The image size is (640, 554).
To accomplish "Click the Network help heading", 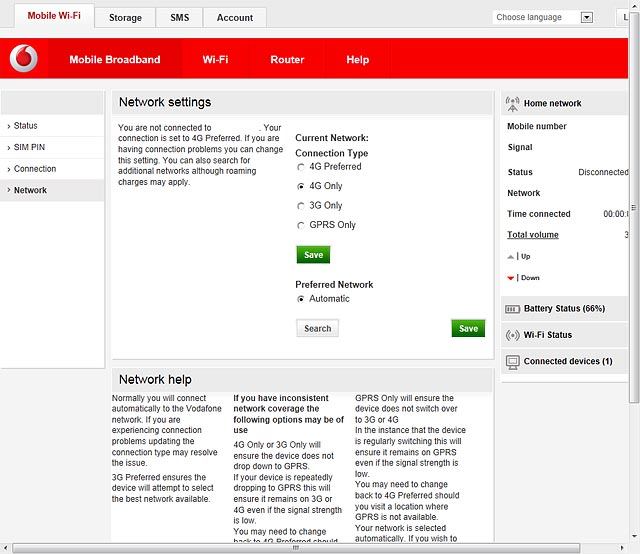I will coord(155,380).
